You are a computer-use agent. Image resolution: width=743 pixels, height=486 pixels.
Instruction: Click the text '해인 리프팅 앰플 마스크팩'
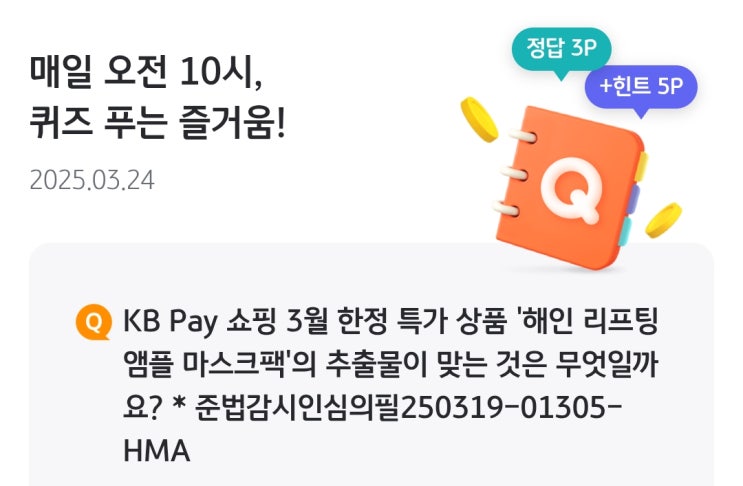pyautogui.click(x=390, y=342)
